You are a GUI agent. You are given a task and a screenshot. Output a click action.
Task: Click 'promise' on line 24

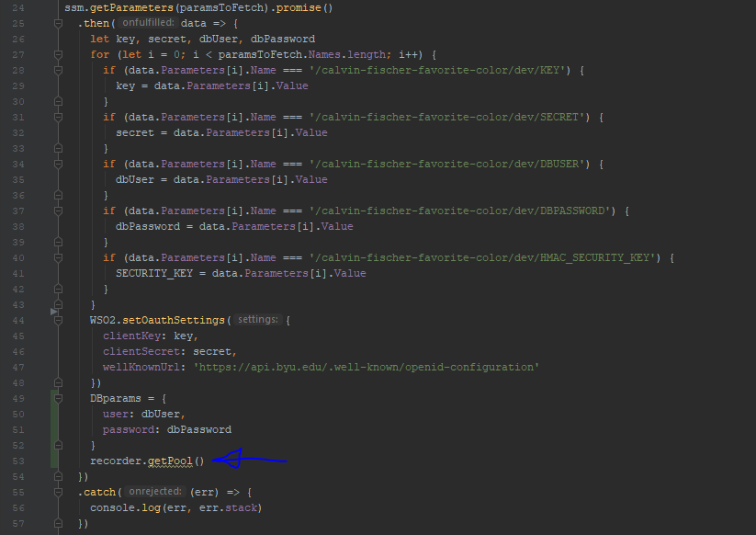coord(299,7)
